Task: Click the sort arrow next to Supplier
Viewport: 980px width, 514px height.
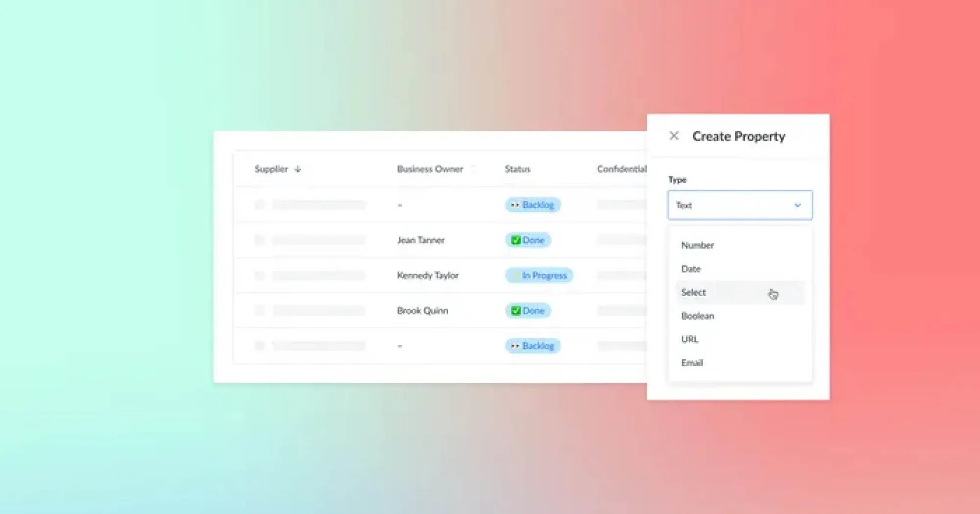Action: tap(298, 168)
